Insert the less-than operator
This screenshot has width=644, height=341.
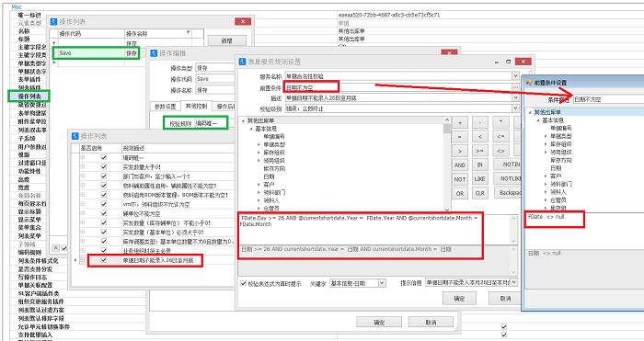coord(479,137)
